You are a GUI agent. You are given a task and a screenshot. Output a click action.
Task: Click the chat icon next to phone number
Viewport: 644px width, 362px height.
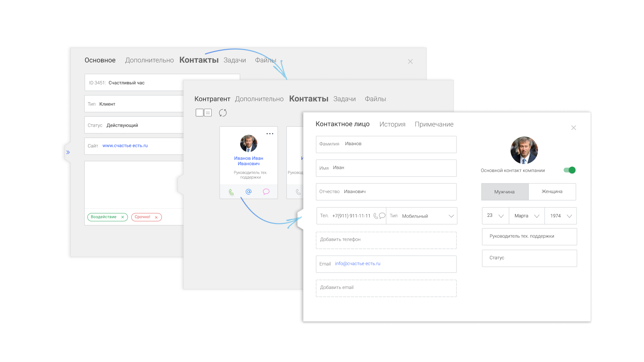click(382, 216)
